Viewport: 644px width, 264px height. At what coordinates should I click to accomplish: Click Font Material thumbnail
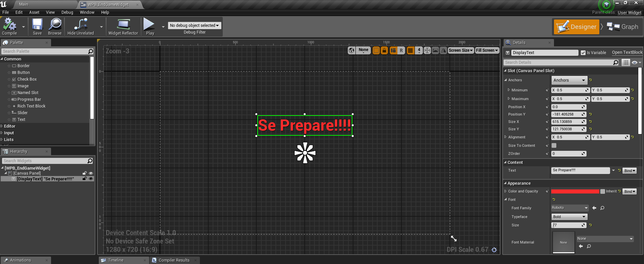tap(563, 242)
